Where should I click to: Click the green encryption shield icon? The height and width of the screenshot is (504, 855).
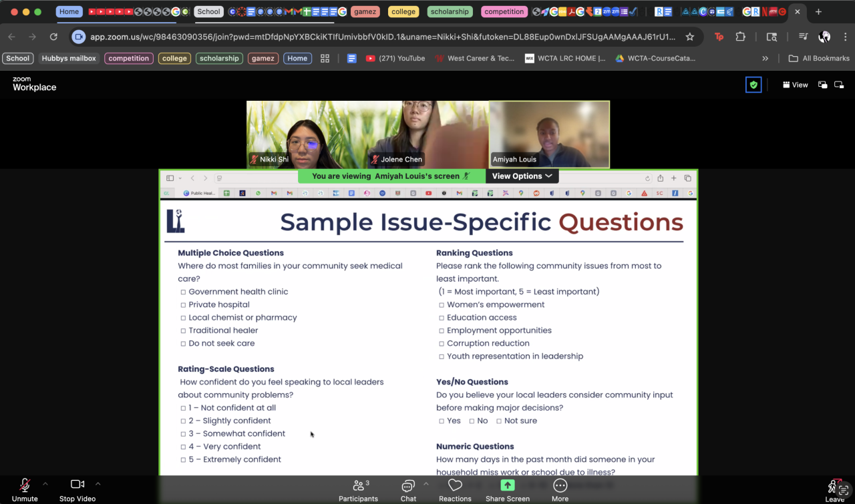click(753, 85)
